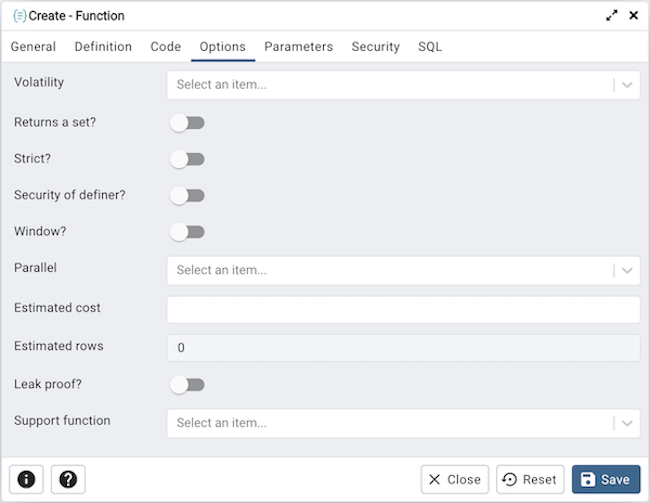This screenshot has height=503, width=650.
Task: Enable the Returns a set switch
Action: coord(187,123)
